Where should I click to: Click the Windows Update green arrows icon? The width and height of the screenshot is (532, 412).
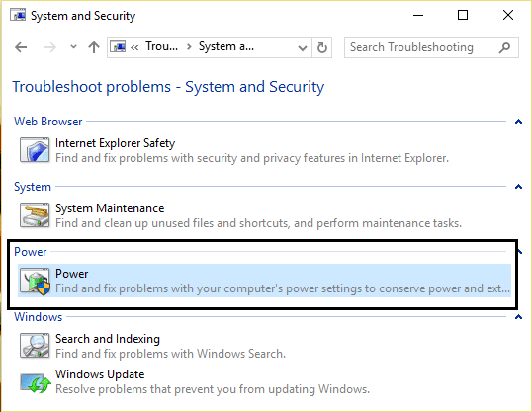[x=36, y=383]
